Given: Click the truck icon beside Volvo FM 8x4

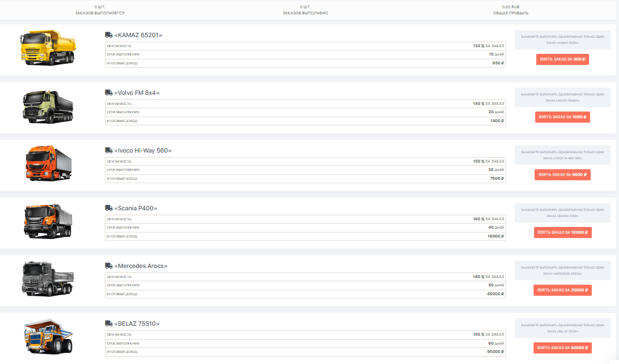Looking at the screenshot, I should [x=109, y=93].
